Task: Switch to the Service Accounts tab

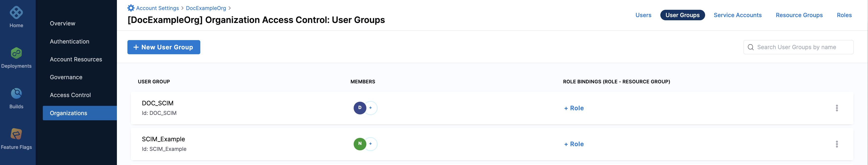Action: [737, 15]
